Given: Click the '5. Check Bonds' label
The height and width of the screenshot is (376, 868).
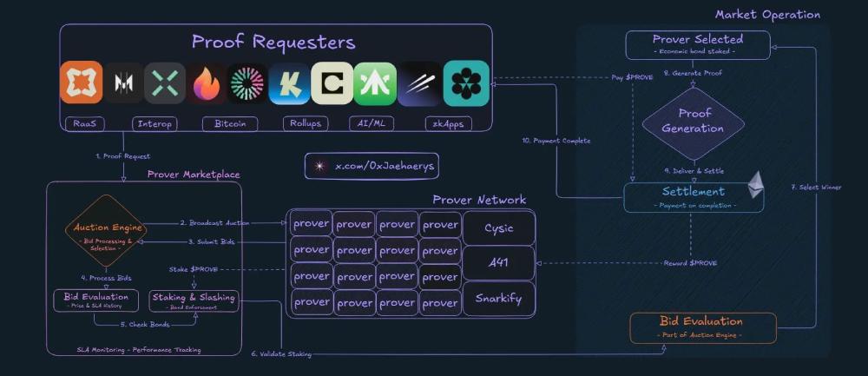Looking at the screenshot, I should pyautogui.click(x=145, y=325).
